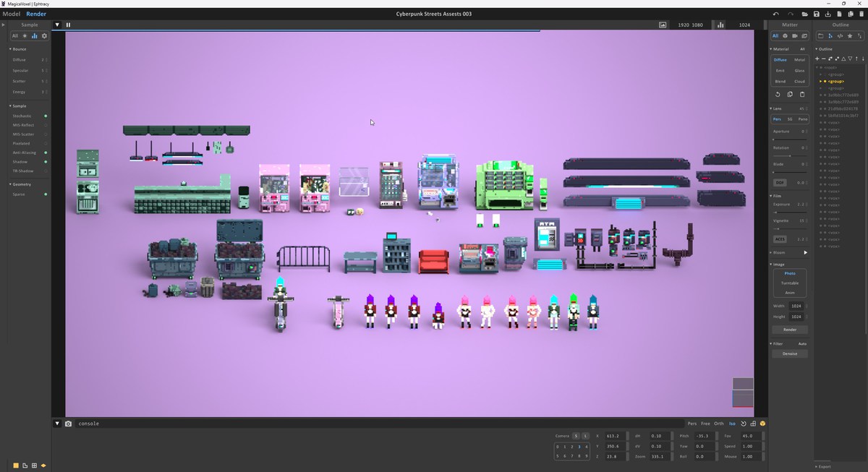Viewport: 868px width, 472px height.
Task: Toggle Sparse geometry off
Action: 44,194
